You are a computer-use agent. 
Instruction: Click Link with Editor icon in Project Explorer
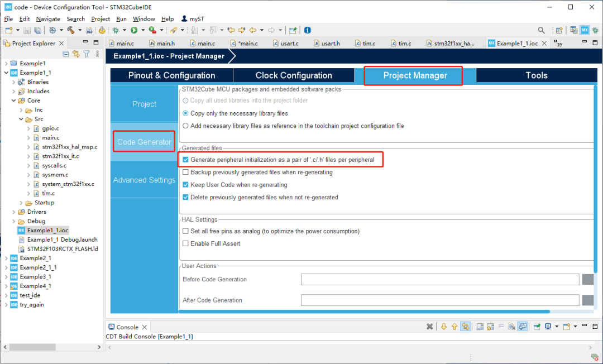pos(76,54)
